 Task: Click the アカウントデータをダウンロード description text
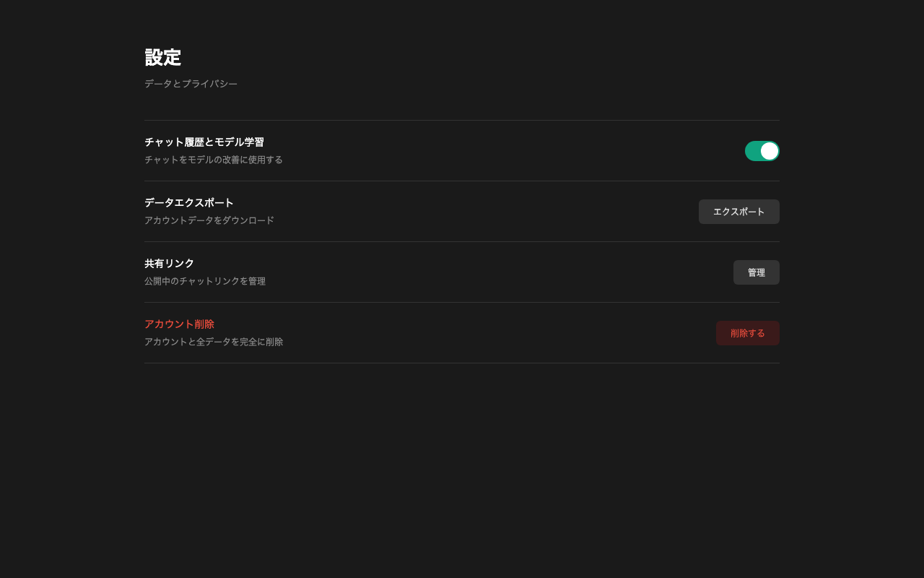pyautogui.click(x=209, y=220)
